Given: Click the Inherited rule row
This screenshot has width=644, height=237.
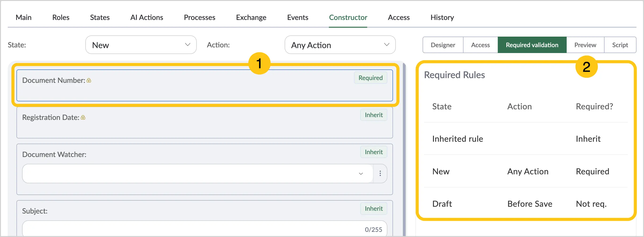Looking at the screenshot, I should click(x=526, y=139).
